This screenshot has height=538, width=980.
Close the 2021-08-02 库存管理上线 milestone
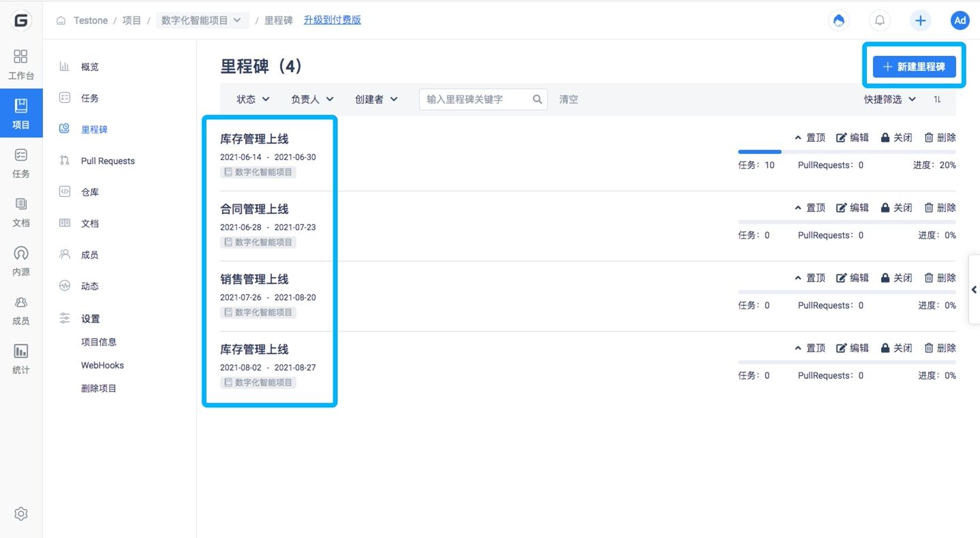896,348
